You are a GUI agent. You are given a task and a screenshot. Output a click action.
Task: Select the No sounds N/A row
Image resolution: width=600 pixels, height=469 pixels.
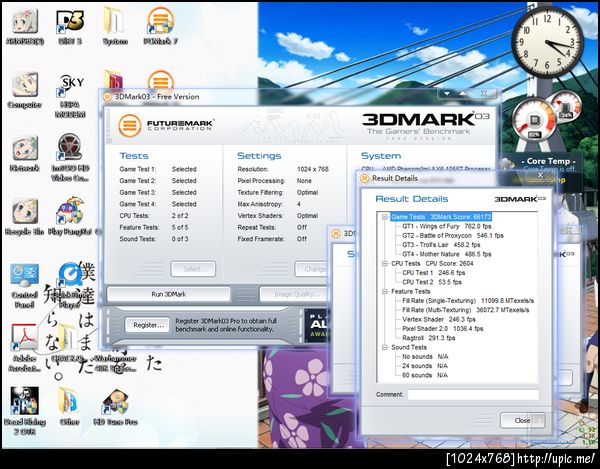tap(425, 357)
